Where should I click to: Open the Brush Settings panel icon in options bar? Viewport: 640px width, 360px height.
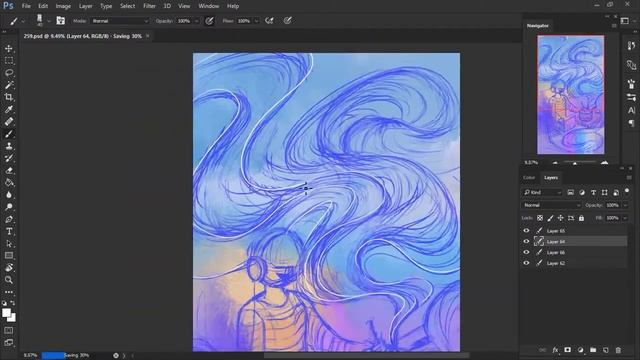coord(60,21)
